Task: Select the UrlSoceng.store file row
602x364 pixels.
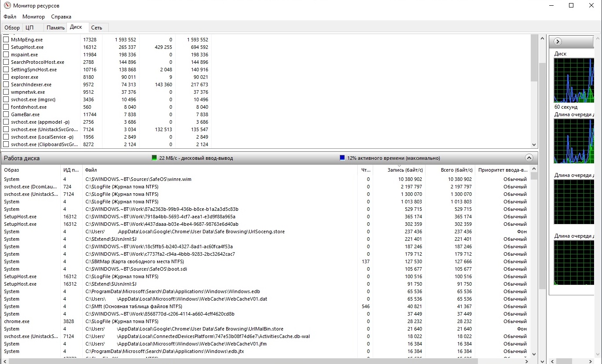Action: (266, 232)
